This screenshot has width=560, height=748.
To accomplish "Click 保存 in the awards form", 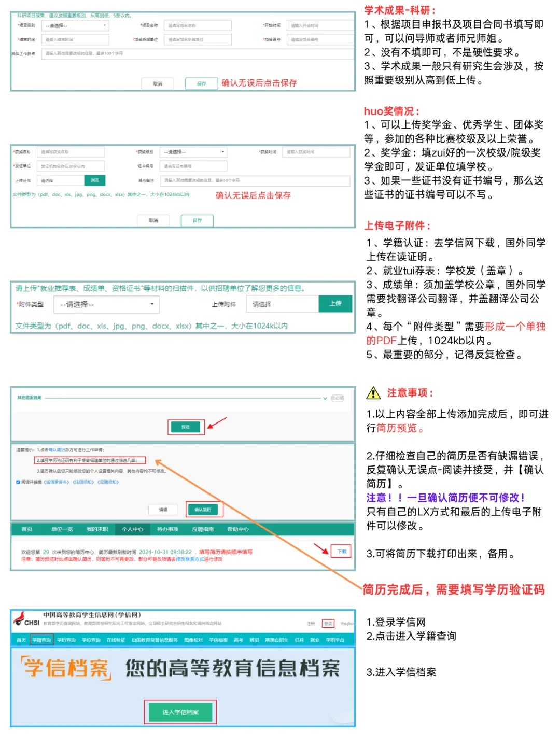I will (197, 220).
